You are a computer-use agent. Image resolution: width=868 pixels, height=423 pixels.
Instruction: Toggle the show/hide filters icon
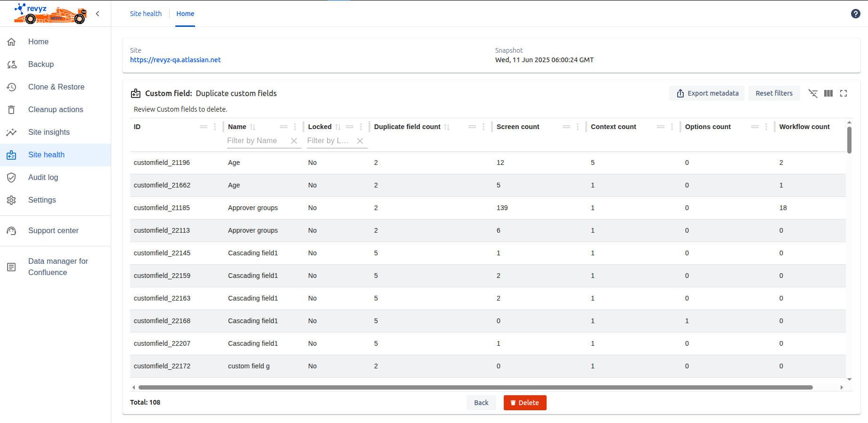coord(813,93)
